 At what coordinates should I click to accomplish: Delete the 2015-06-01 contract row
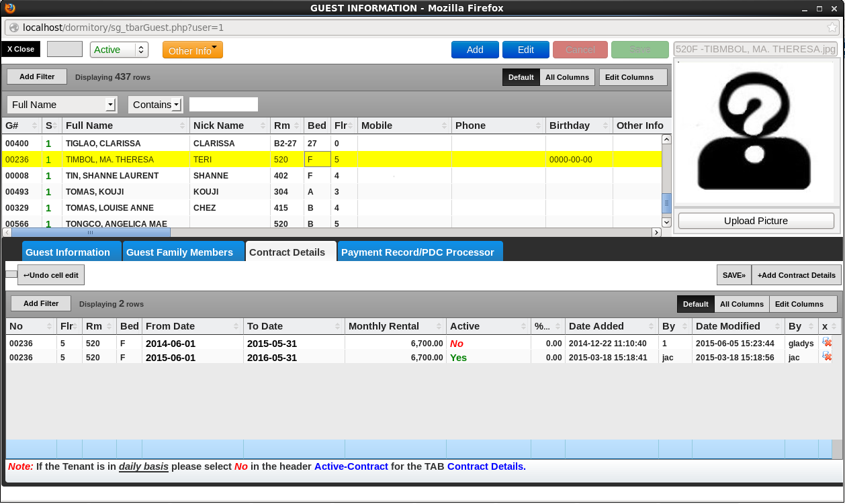827,357
